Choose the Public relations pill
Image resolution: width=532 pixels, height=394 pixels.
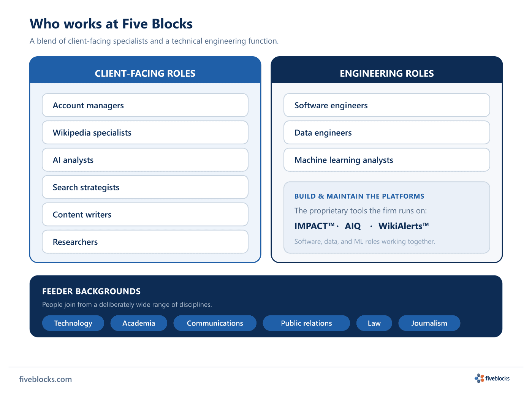306,323
